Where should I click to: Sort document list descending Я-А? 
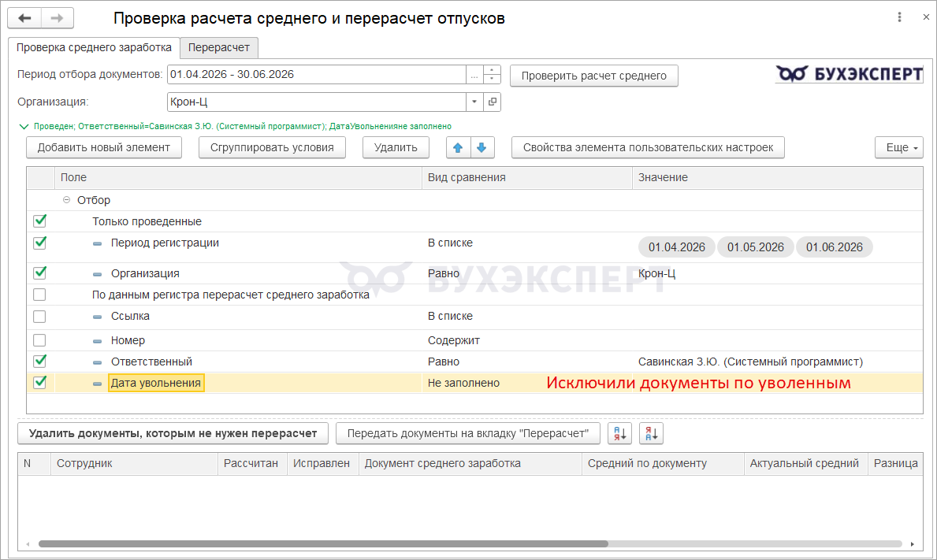pos(652,433)
